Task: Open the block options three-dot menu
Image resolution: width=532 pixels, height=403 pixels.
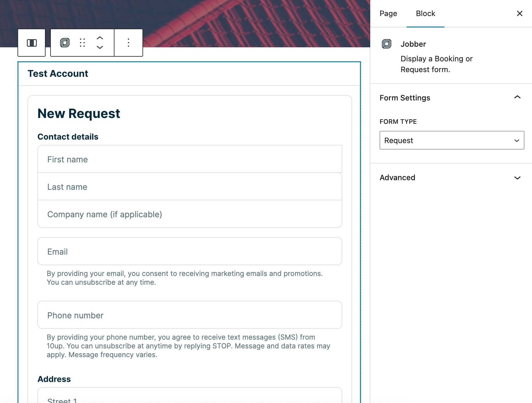Action: pyautogui.click(x=128, y=43)
